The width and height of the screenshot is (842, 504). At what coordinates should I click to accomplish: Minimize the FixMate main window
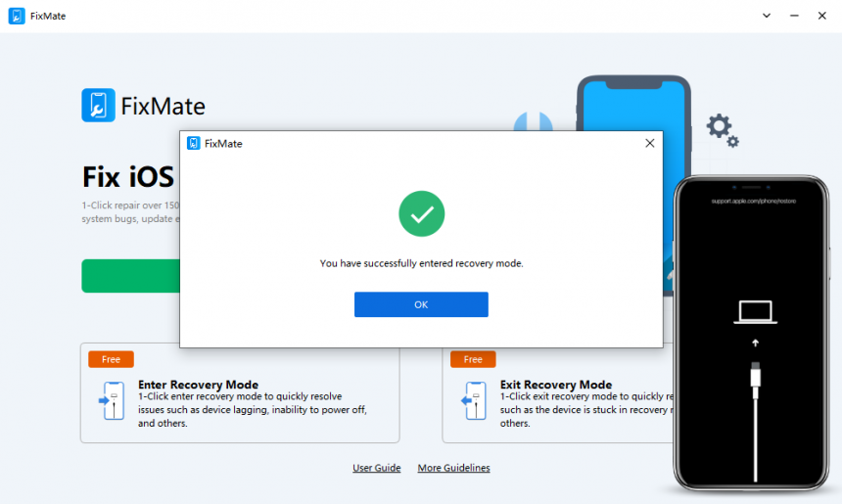point(794,16)
